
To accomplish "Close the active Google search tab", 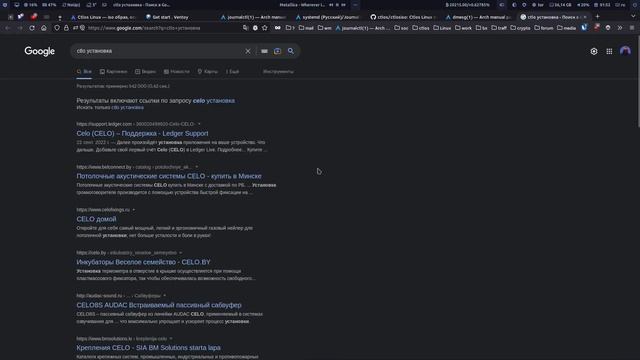I will [x=585, y=17].
